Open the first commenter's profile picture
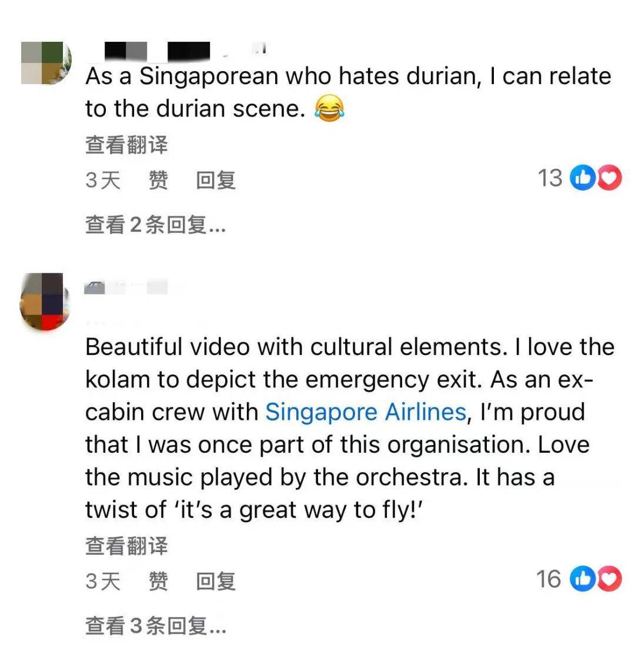The width and height of the screenshot is (635, 672). [x=46, y=63]
